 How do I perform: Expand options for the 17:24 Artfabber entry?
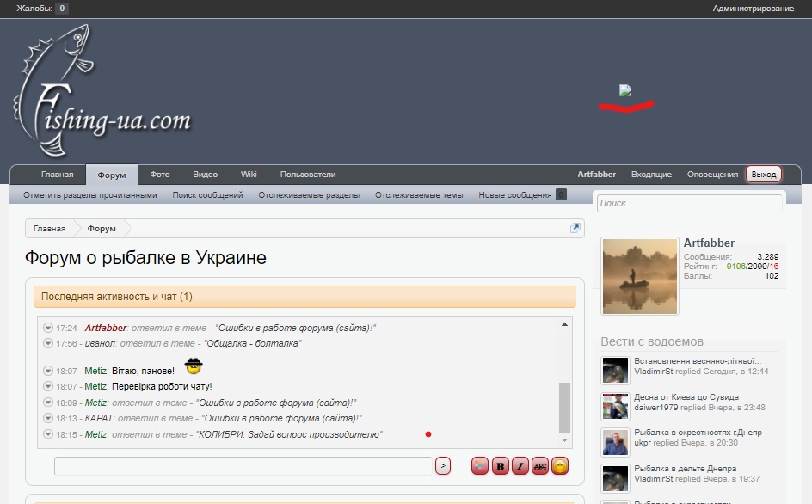tap(48, 328)
